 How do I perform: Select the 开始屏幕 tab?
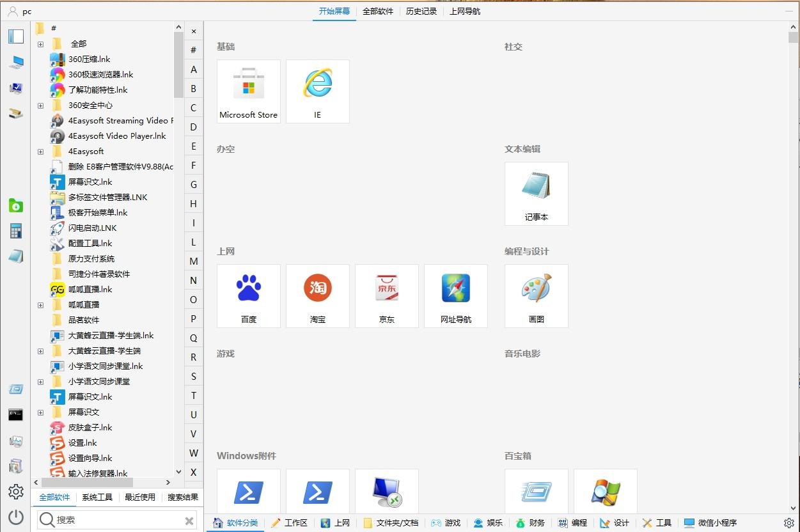click(334, 12)
